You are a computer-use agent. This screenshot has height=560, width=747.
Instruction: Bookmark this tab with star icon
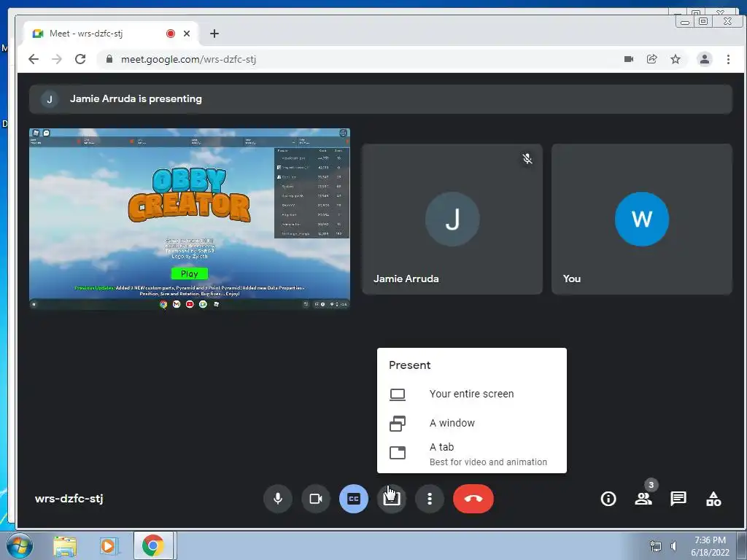pos(676,59)
